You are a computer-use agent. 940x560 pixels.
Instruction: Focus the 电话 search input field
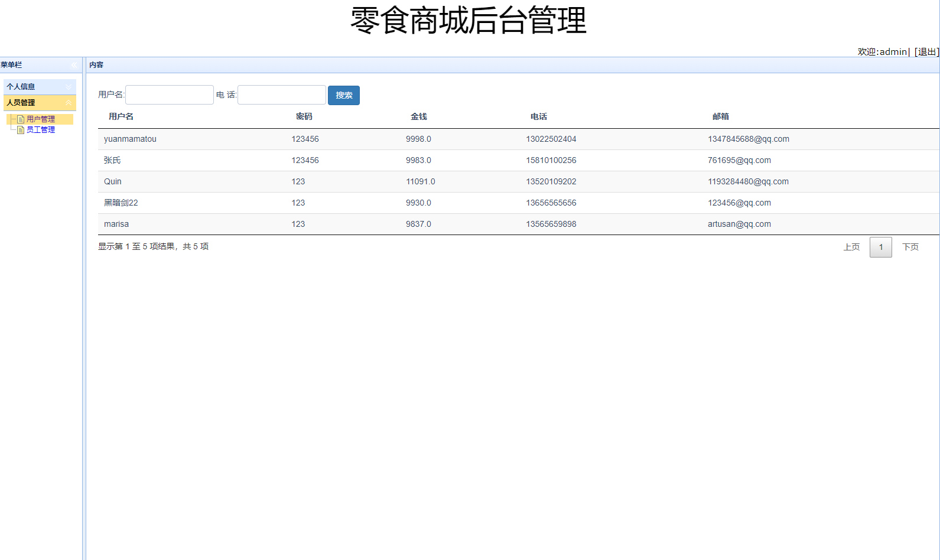pos(282,95)
